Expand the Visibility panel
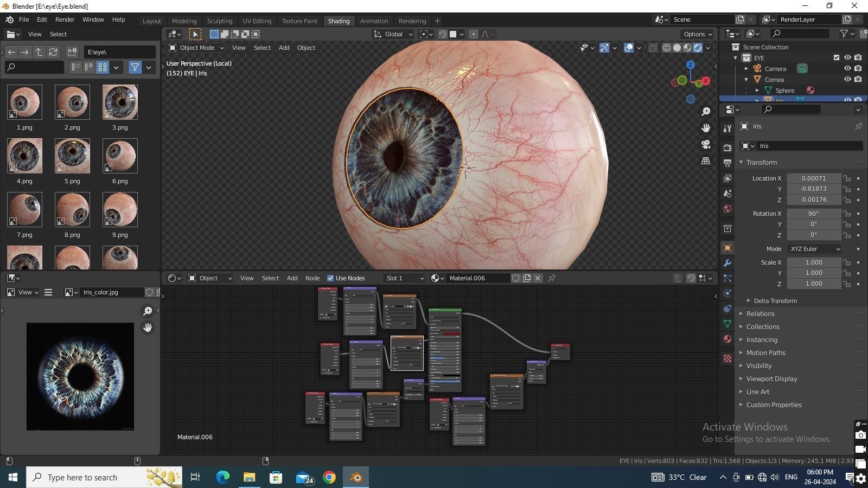 [758, 366]
